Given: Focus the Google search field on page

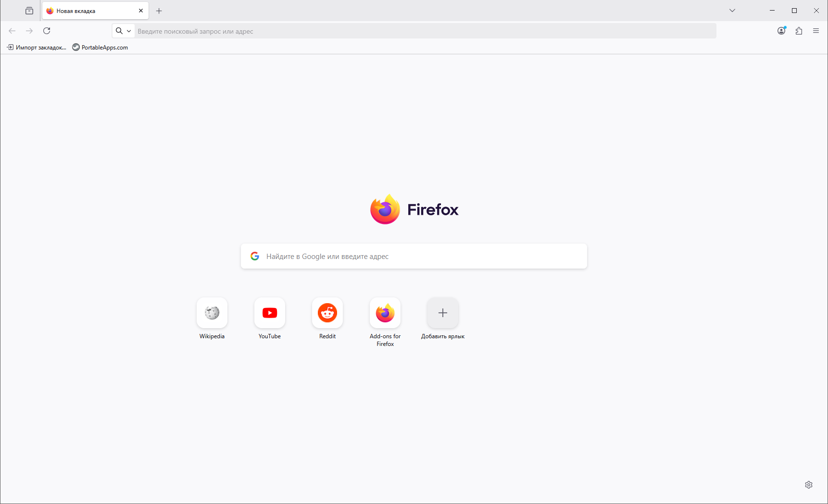Looking at the screenshot, I should 414,256.
